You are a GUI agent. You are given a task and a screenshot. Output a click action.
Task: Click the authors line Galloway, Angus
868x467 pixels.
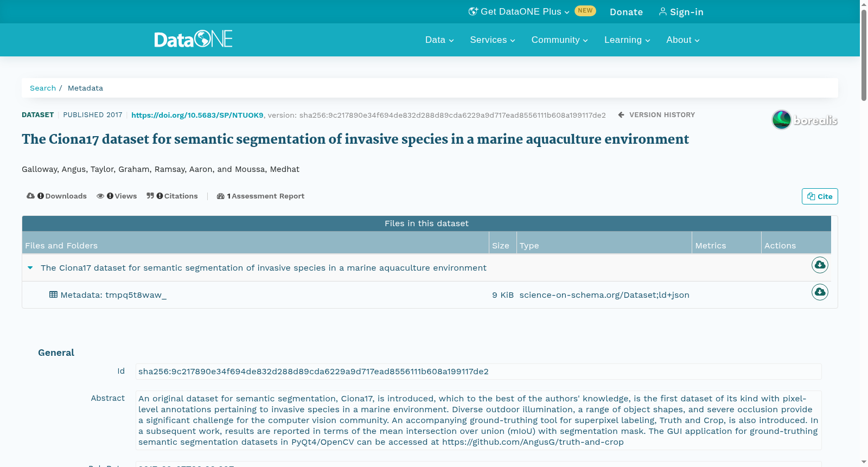161,169
